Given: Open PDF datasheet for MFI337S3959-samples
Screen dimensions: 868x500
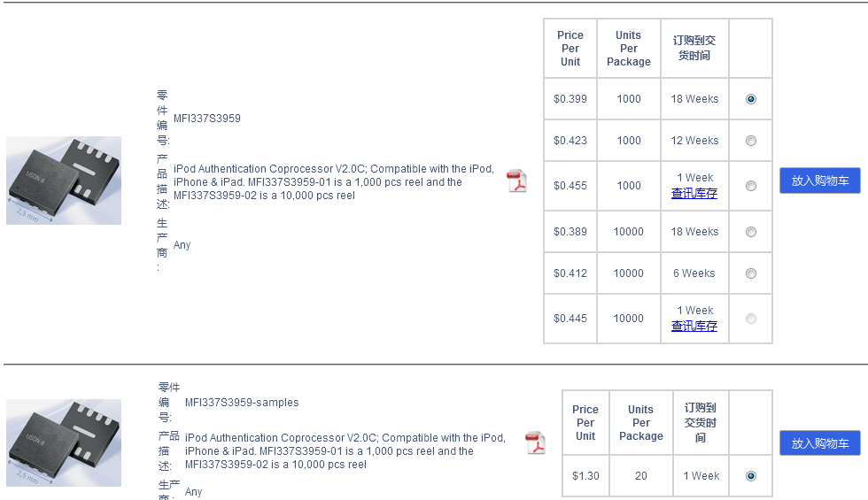Looking at the screenshot, I should coord(536,442).
